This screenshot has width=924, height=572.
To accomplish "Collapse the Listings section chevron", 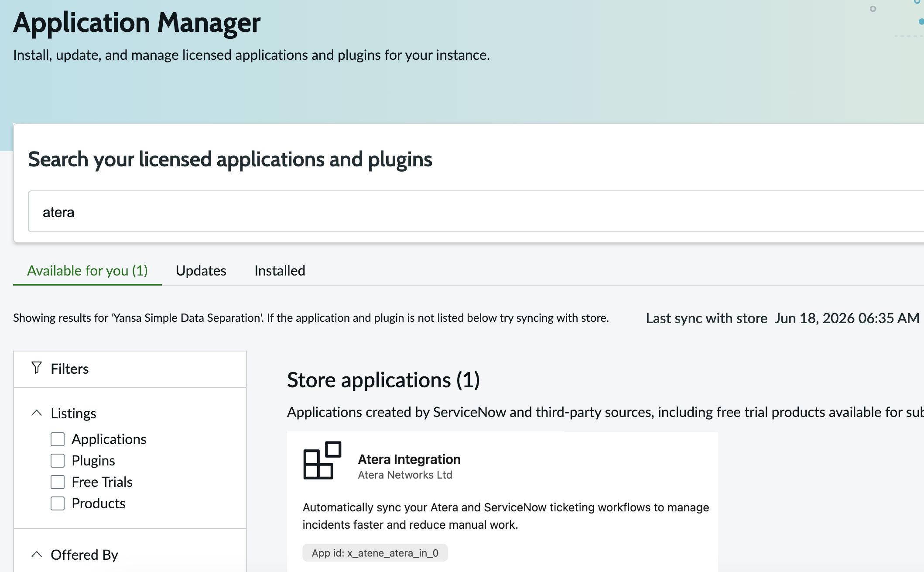I will (x=37, y=413).
